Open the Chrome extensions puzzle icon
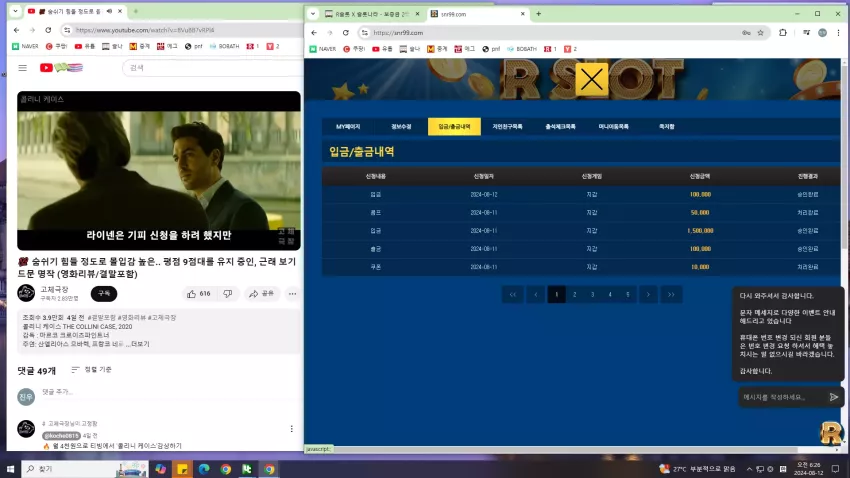 [783, 33]
